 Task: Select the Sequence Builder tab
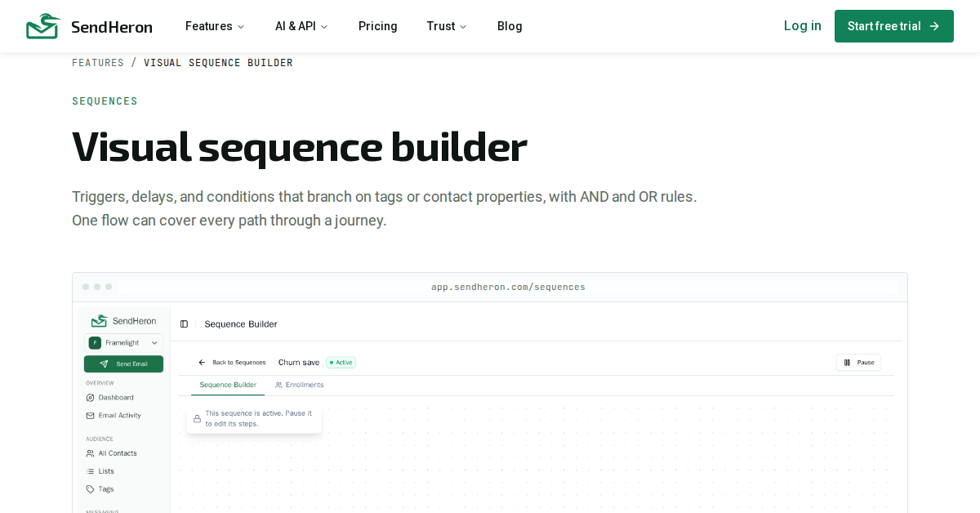tap(228, 385)
